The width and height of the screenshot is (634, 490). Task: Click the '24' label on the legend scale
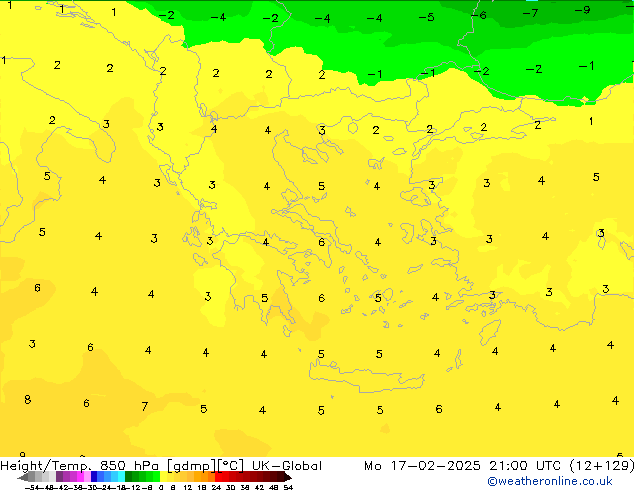tap(216, 487)
